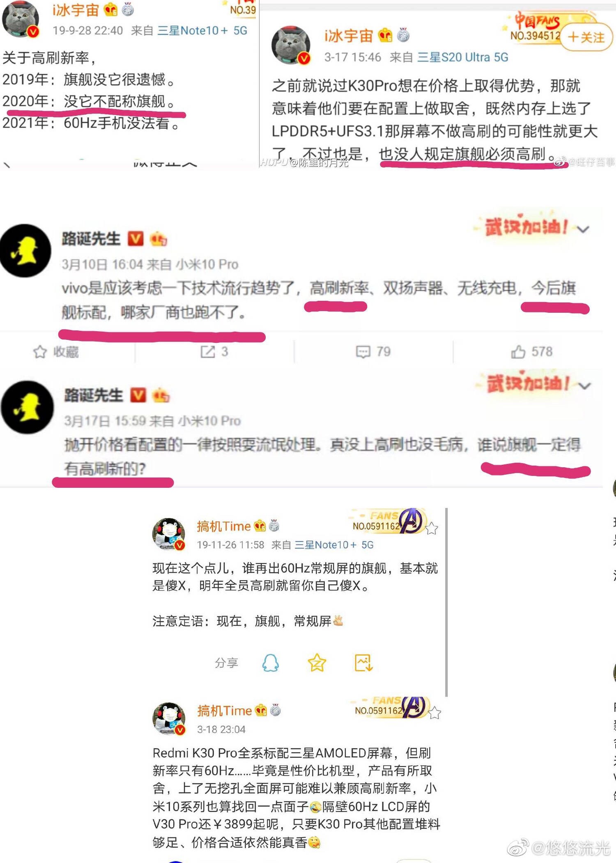This screenshot has height=863, width=616.
Task: Click the 路诞先生 username on 3月17日 post
Action: point(94,395)
